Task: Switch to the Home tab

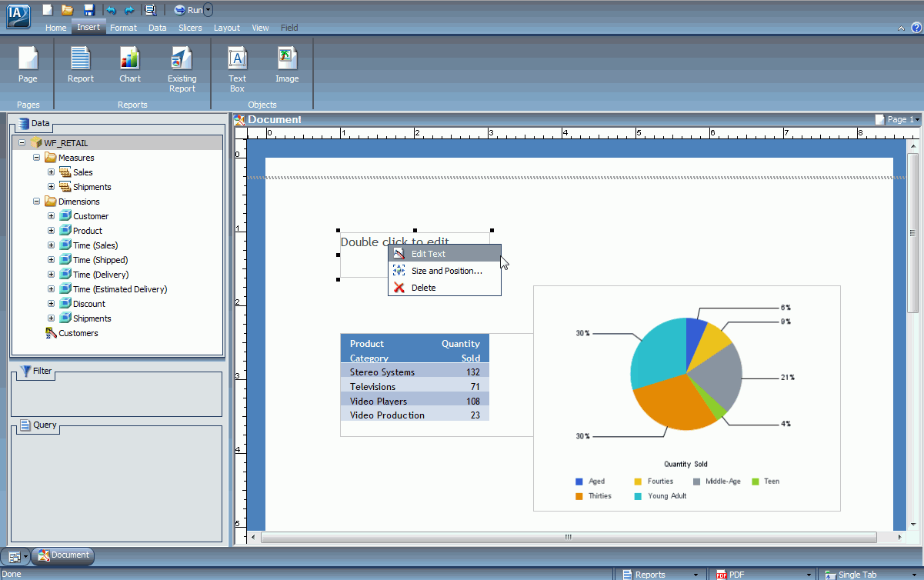Action: tap(56, 28)
